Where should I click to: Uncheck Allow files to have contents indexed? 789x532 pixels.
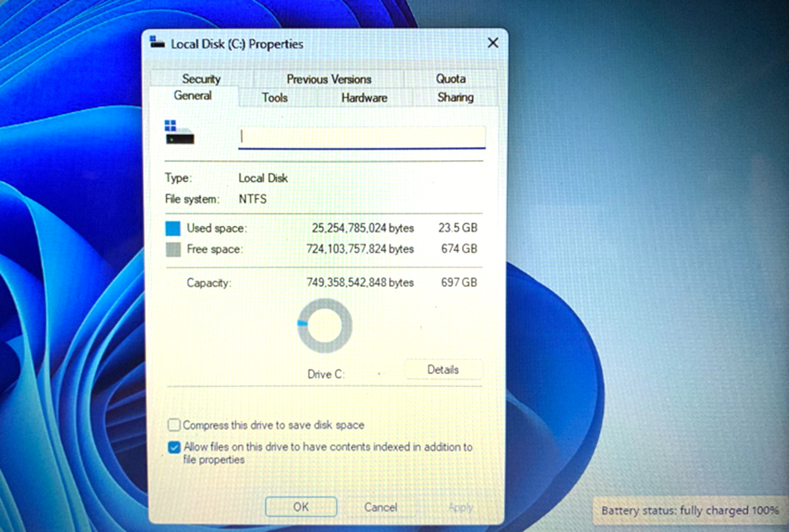pos(174,447)
